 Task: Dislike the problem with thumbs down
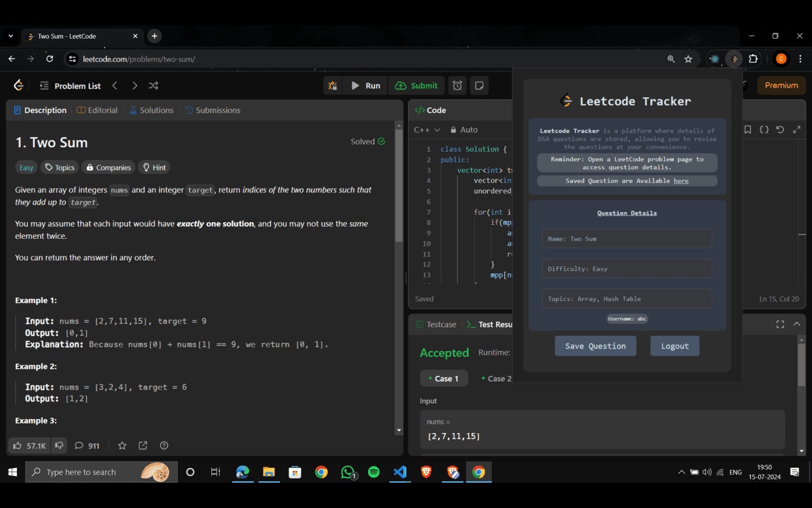(60, 446)
